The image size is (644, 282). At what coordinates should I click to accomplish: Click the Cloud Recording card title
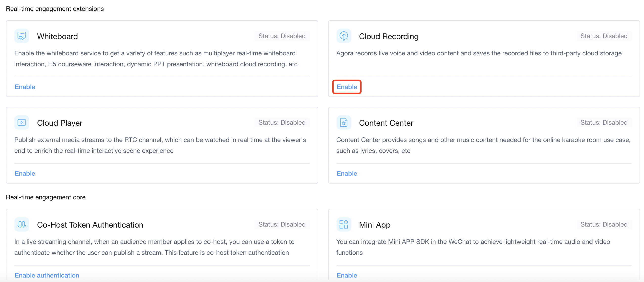(x=389, y=37)
